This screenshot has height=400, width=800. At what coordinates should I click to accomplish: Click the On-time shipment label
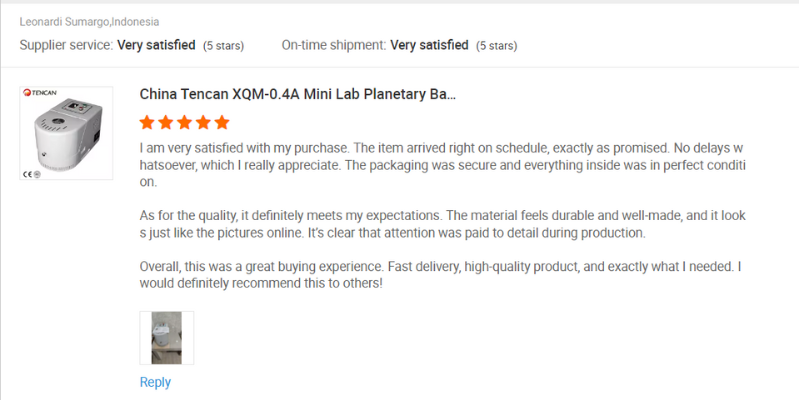(x=333, y=45)
